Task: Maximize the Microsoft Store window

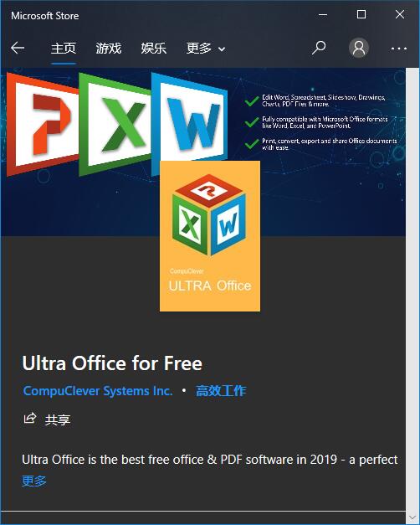Action: [x=361, y=14]
